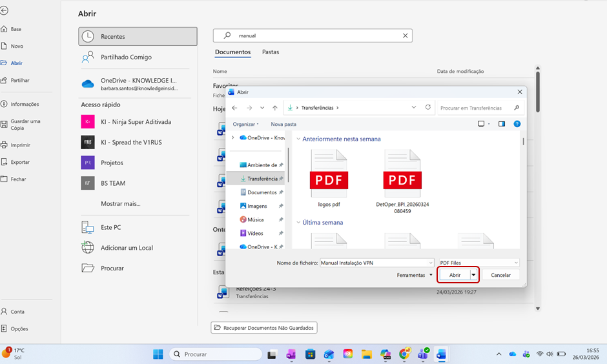Open the blue help icon in the dialog
Viewport: 607px width, 364px height.
click(517, 124)
